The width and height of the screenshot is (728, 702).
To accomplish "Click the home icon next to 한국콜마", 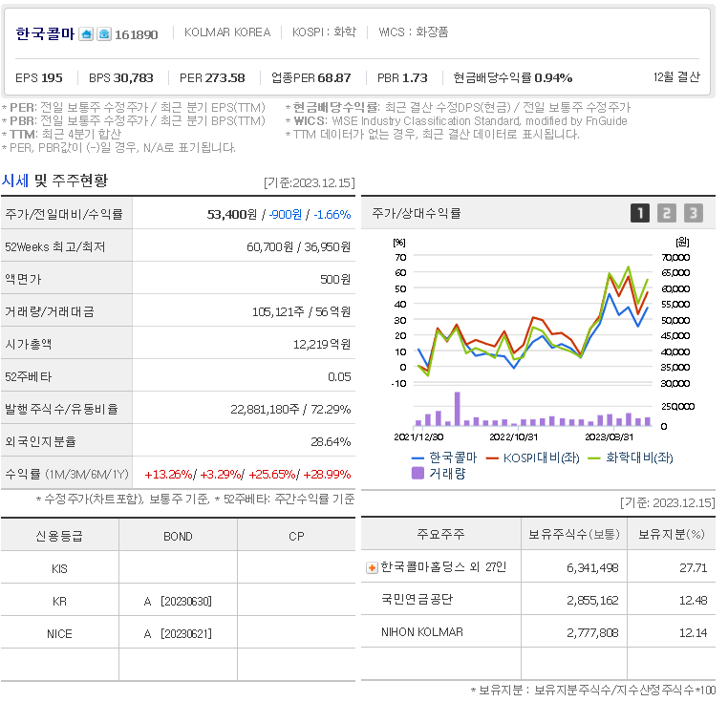I will pyautogui.click(x=86, y=34).
